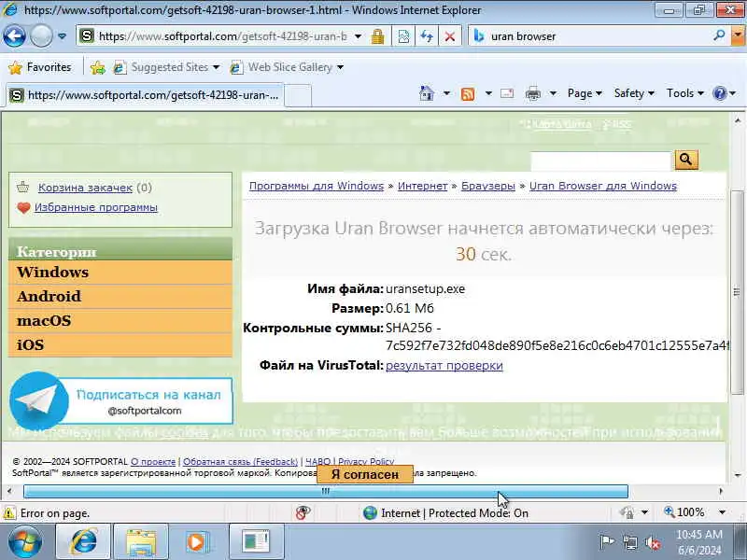Open Обратная связь (Feedback) link
The image size is (747, 560).
[240, 461]
